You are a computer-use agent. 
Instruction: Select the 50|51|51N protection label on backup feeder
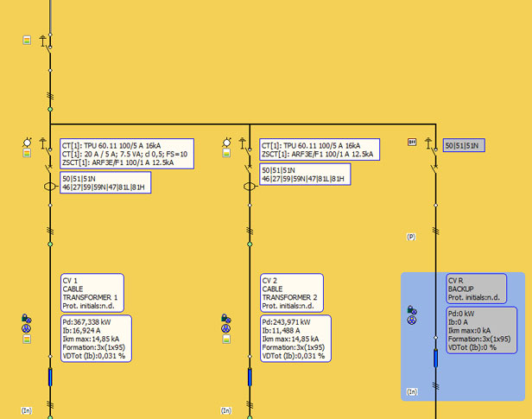pos(464,146)
